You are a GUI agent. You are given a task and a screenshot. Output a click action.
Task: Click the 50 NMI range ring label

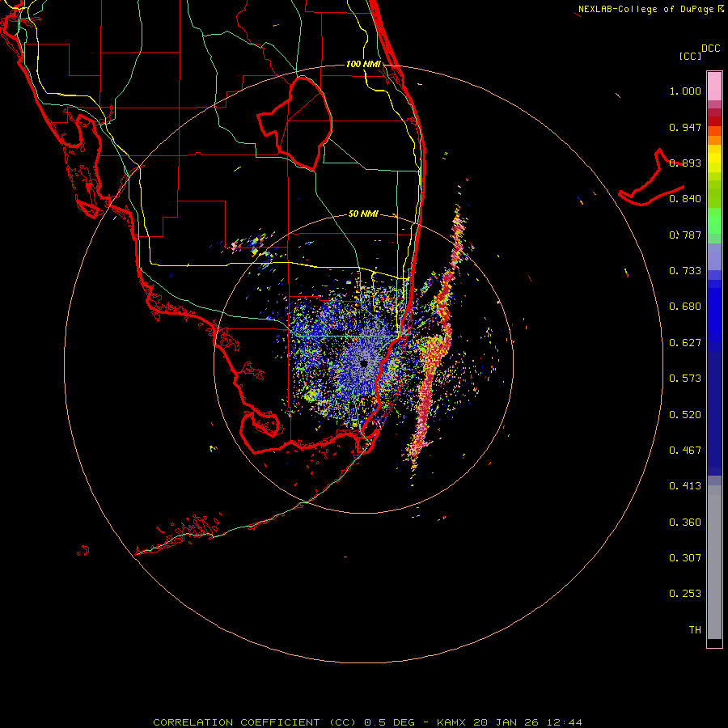coord(363,214)
